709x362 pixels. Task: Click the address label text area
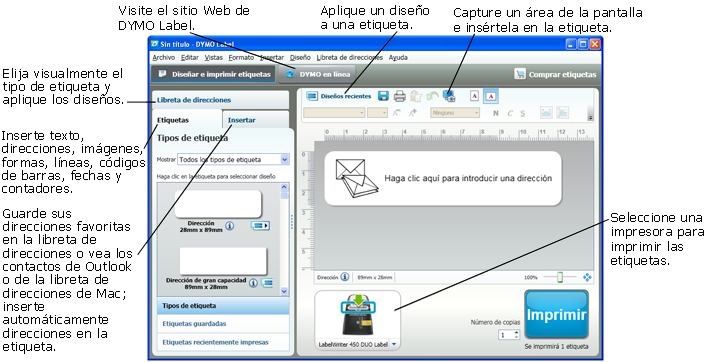coord(443,179)
